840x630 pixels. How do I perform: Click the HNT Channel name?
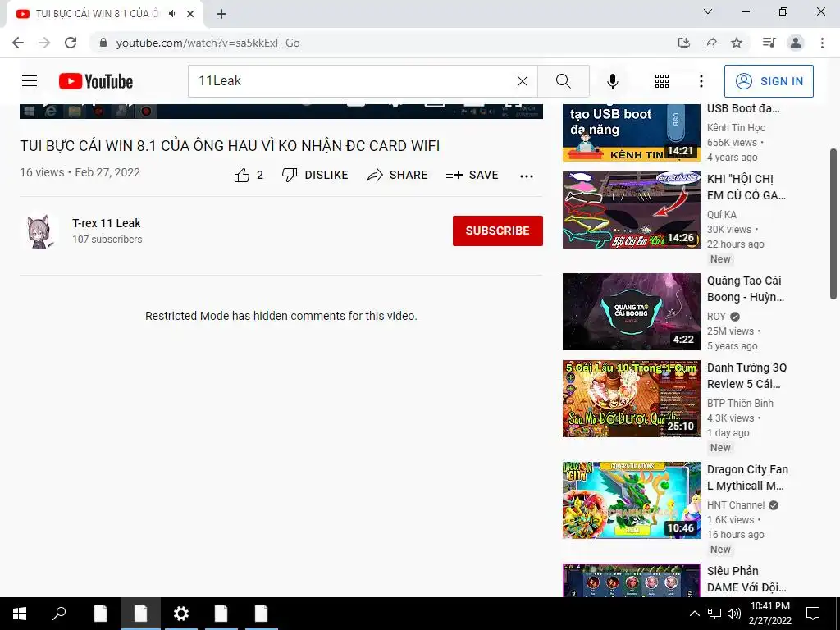pos(736,504)
